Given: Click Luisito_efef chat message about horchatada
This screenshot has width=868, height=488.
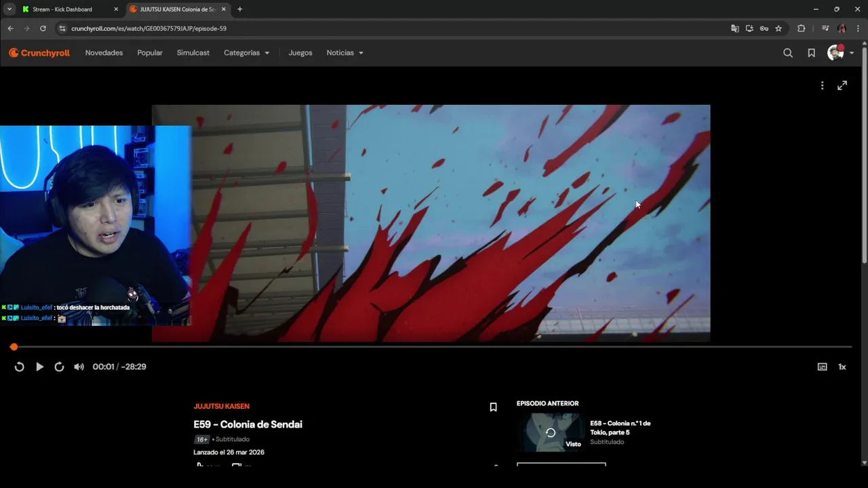Looking at the screenshot, I should click(x=66, y=307).
